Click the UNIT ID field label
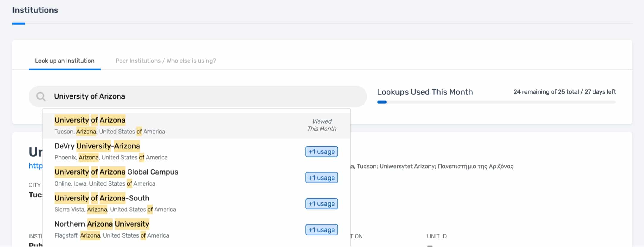Image resolution: width=644 pixels, height=247 pixels. tap(437, 236)
